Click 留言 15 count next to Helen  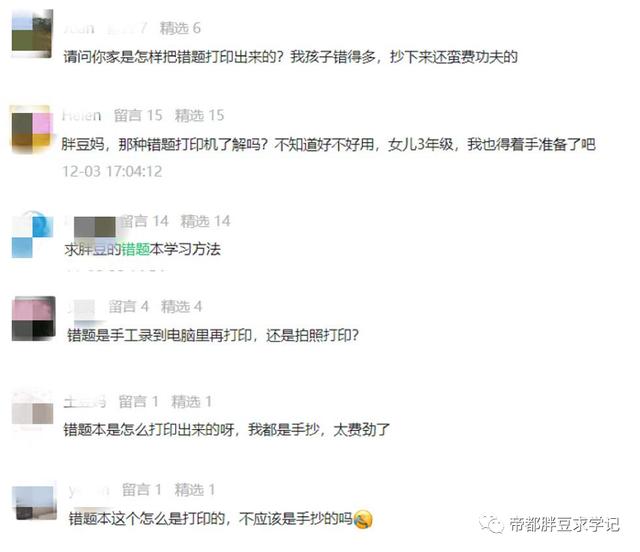tap(138, 116)
